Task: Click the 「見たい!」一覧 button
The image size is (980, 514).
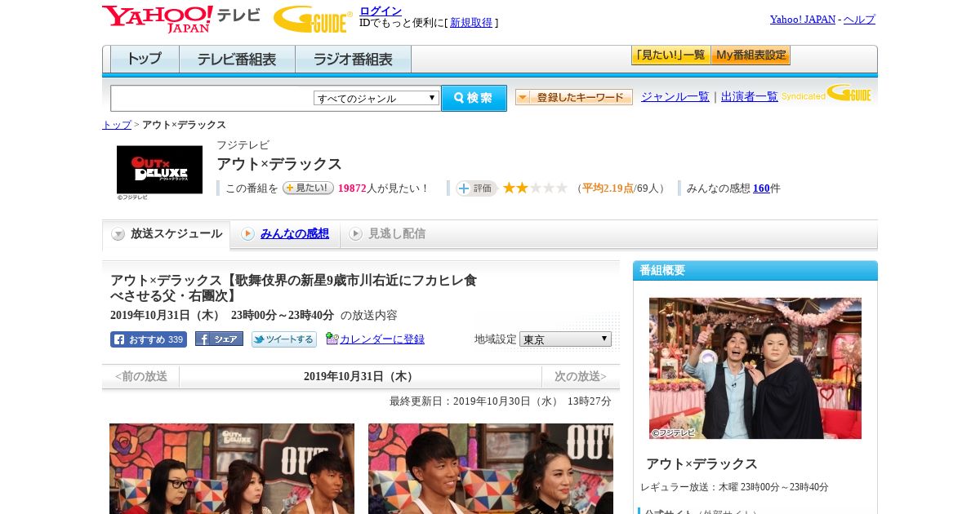Action: click(671, 55)
